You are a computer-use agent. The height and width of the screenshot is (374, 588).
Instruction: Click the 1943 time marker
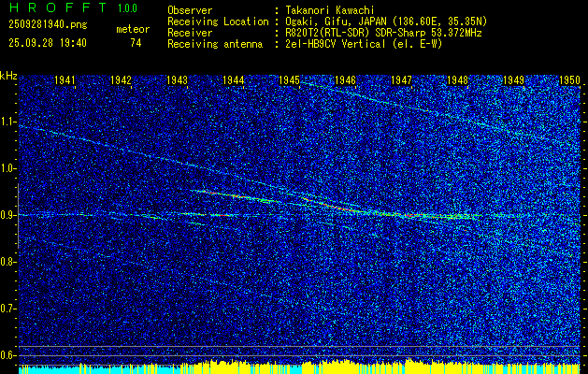(x=177, y=79)
